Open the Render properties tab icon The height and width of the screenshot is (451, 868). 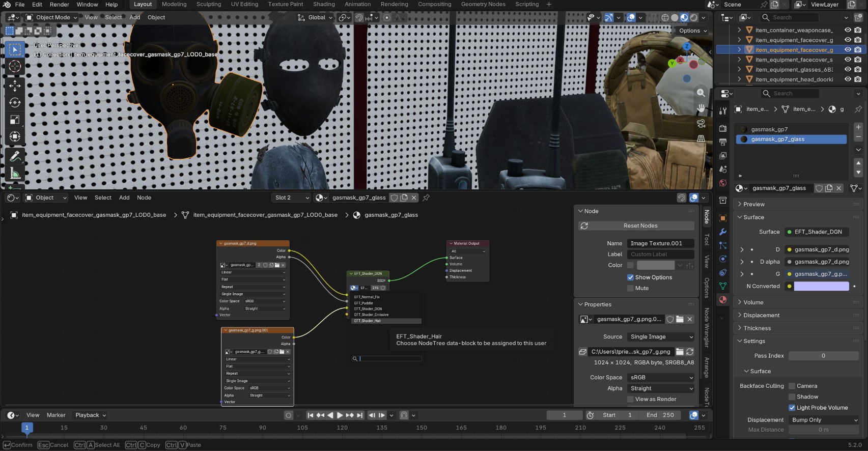(x=723, y=128)
